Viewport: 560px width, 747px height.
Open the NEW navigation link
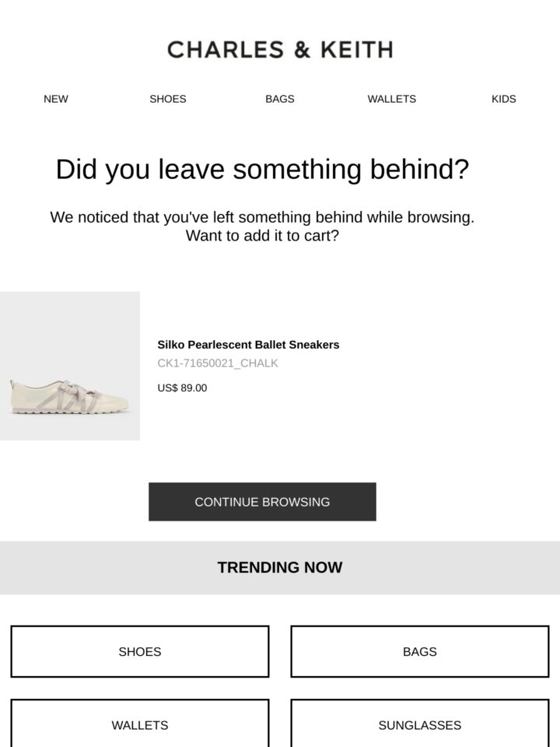(x=56, y=99)
